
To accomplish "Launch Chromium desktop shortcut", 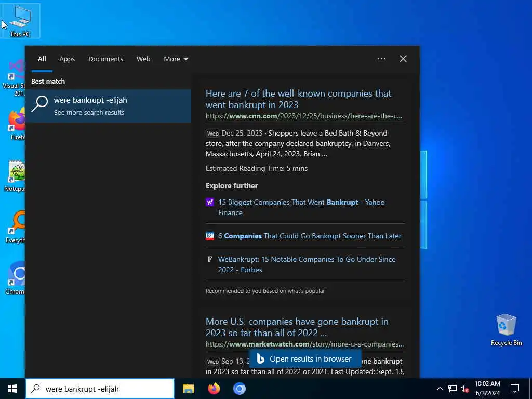I will point(15,278).
